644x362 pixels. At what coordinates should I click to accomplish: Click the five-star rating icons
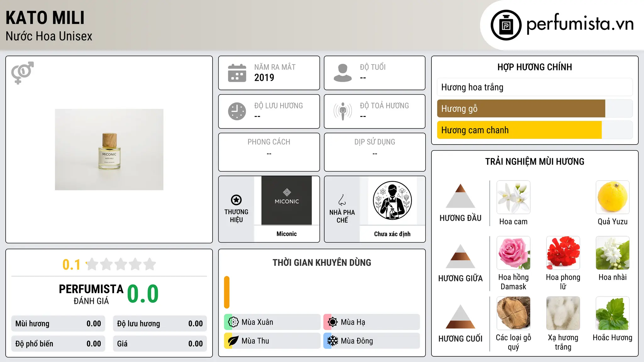[x=121, y=264]
